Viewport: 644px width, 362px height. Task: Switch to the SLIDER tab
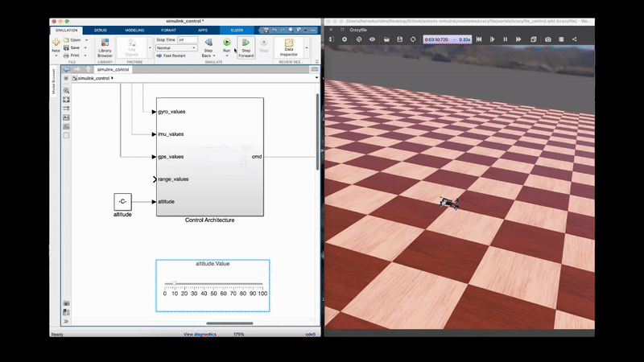click(x=237, y=30)
